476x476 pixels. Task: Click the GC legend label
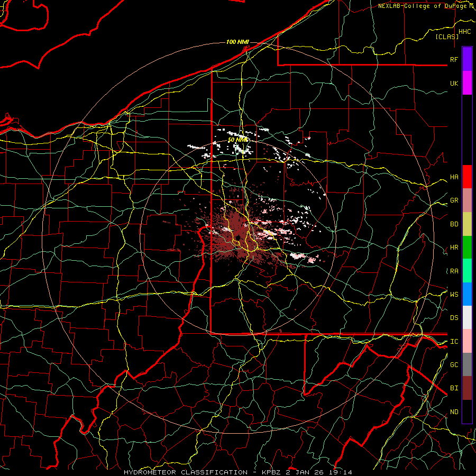point(454,365)
